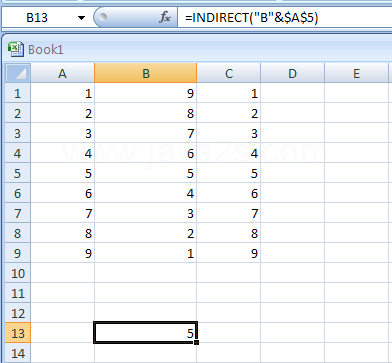392x363 pixels.
Task: Select row 7 header
Action: point(18,213)
